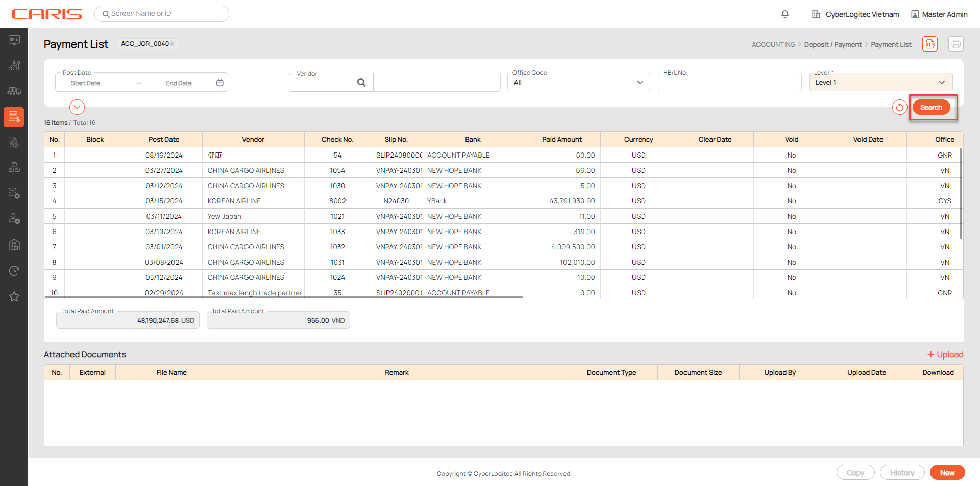980x486 pixels.
Task: Click the Upload link for attached documents
Action: (x=945, y=355)
